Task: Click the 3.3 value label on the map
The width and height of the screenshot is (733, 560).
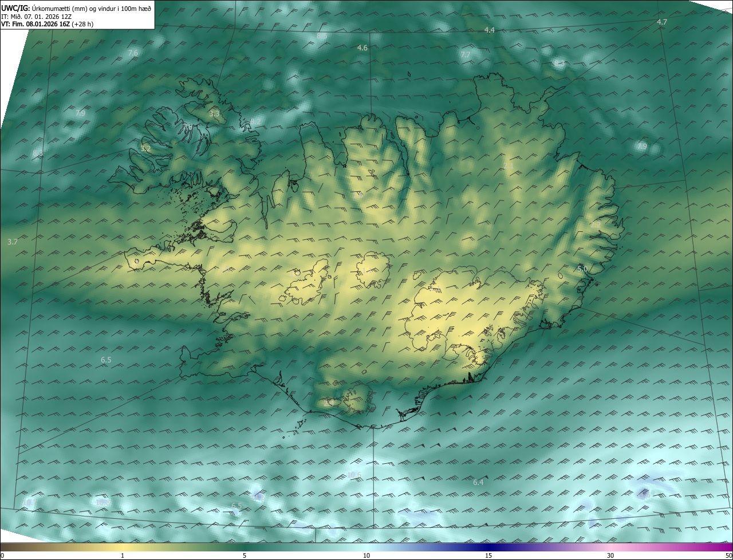Action: [214, 114]
